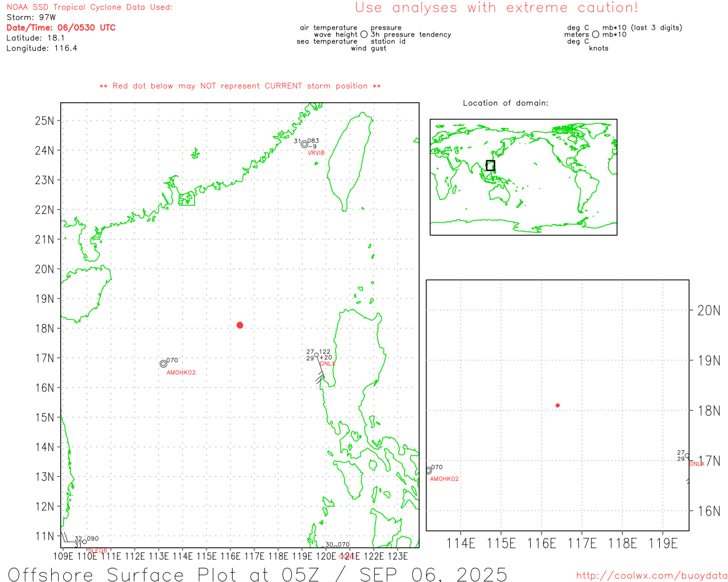Click 'Use analyses with extreme caution!' warning
The image size is (728, 582).
click(497, 8)
